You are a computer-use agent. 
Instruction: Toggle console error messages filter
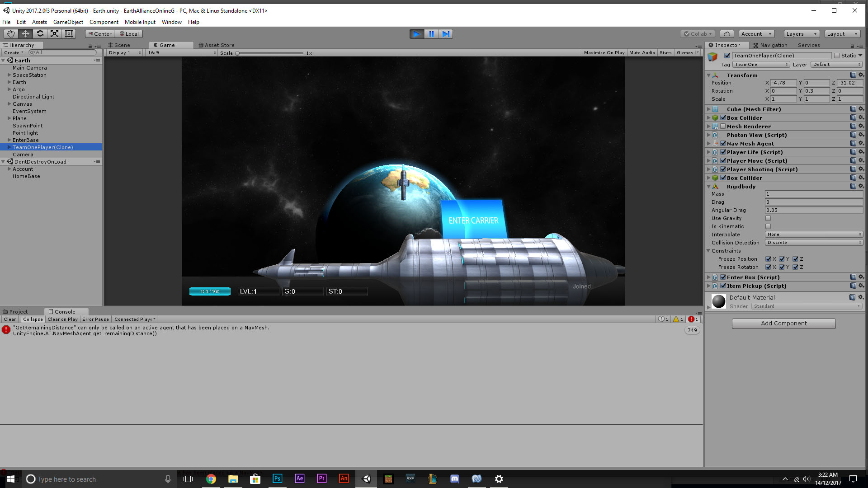point(693,319)
